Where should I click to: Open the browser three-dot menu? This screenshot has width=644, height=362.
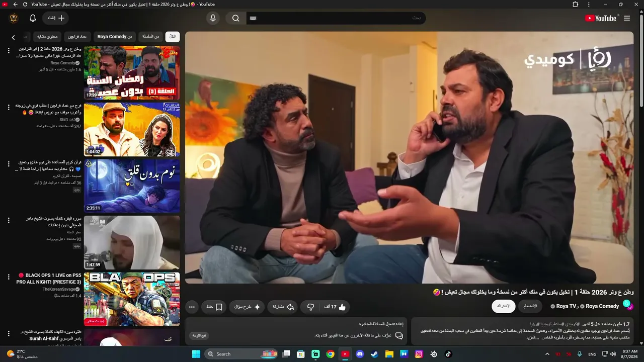point(589,5)
